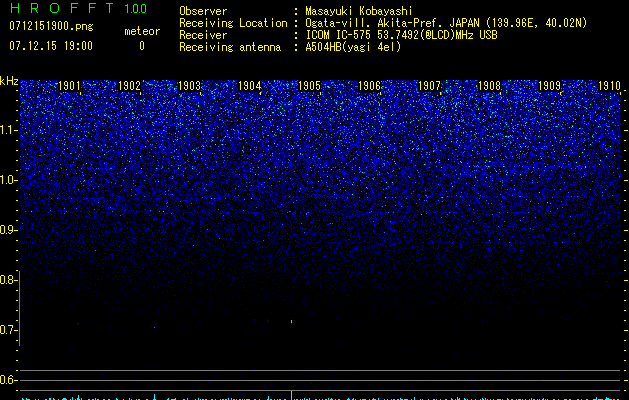Click the Receiver label
629x400 pixels.
point(203,35)
